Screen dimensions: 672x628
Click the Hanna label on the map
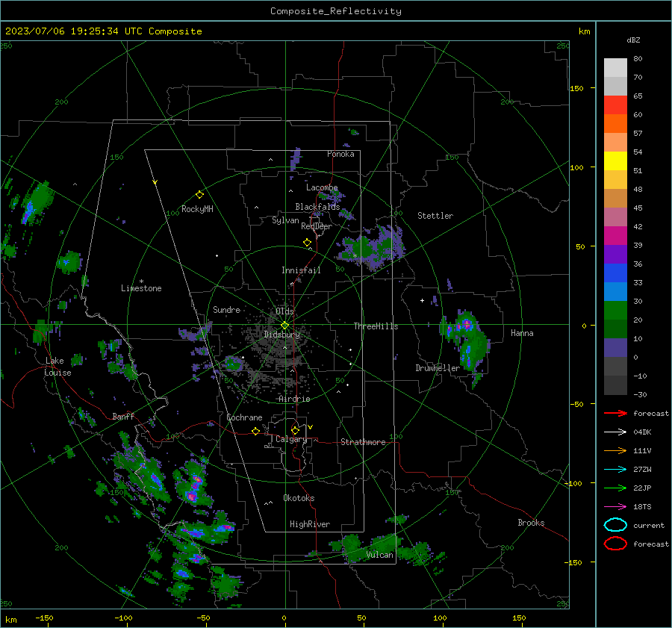click(x=522, y=333)
